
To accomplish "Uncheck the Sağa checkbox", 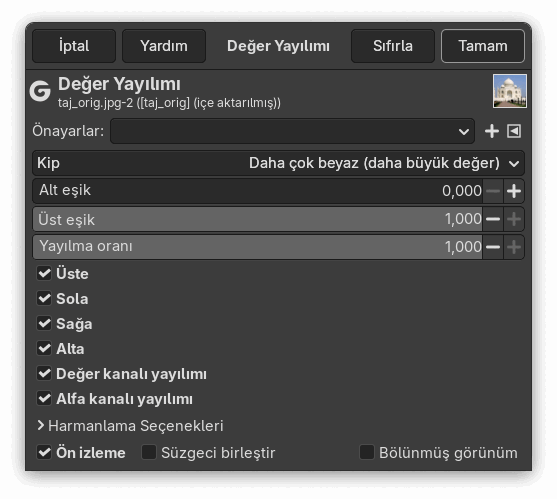I will pos(44,324).
